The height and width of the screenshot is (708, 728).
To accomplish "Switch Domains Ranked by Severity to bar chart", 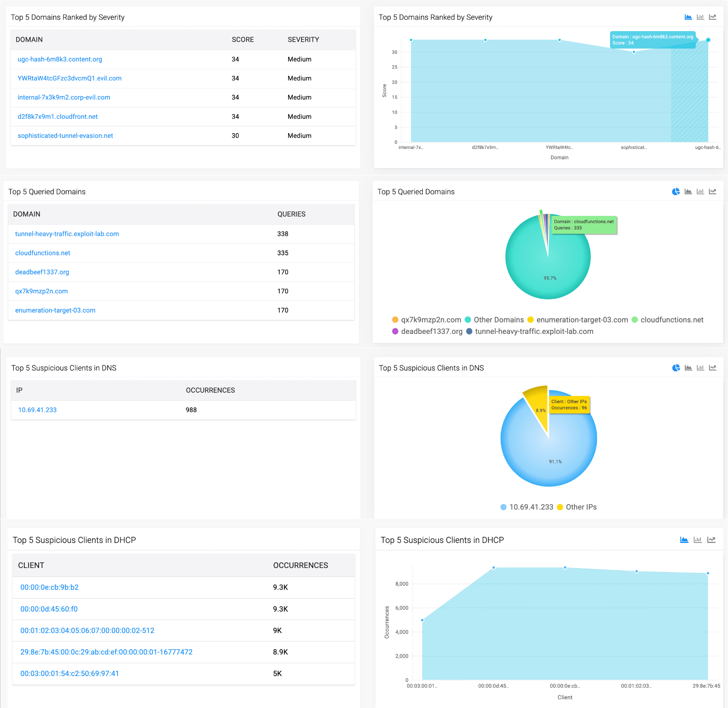I will tap(700, 17).
